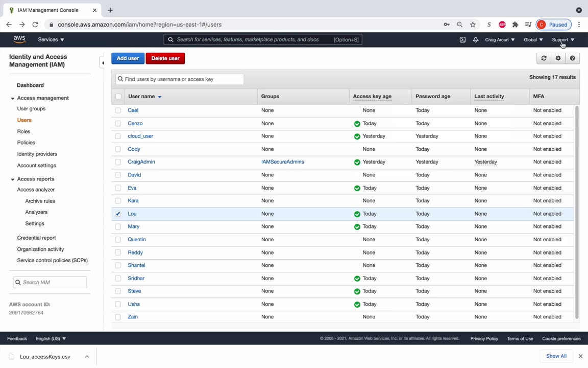
Task: Click the AWS logo home icon
Action: (x=19, y=39)
